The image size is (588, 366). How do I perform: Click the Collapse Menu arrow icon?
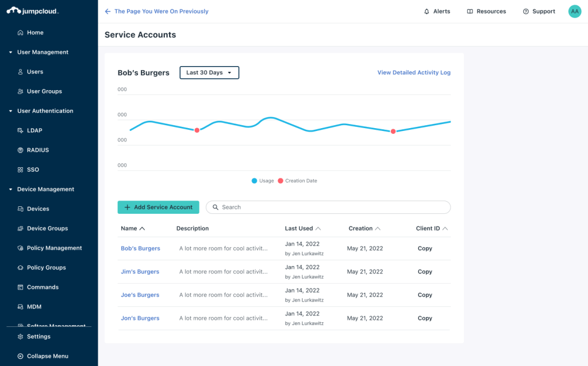click(21, 356)
